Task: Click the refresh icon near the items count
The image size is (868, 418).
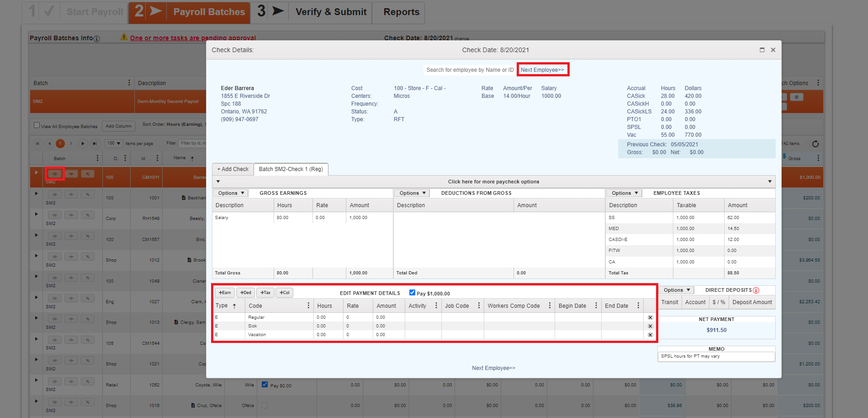Action: pyautogui.click(x=815, y=143)
